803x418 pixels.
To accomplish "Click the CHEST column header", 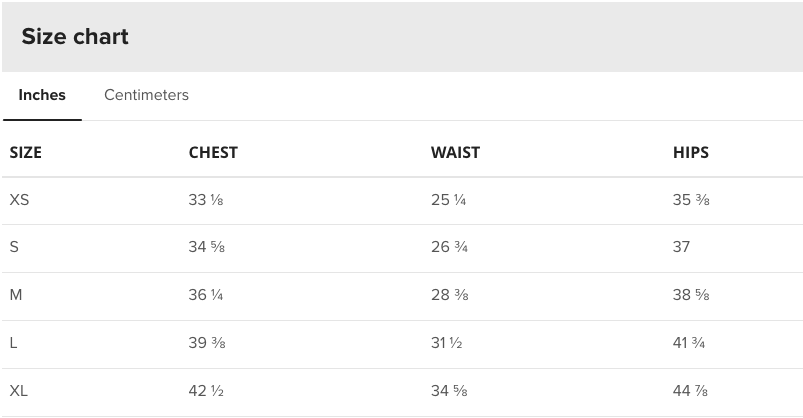I will coord(213,153).
